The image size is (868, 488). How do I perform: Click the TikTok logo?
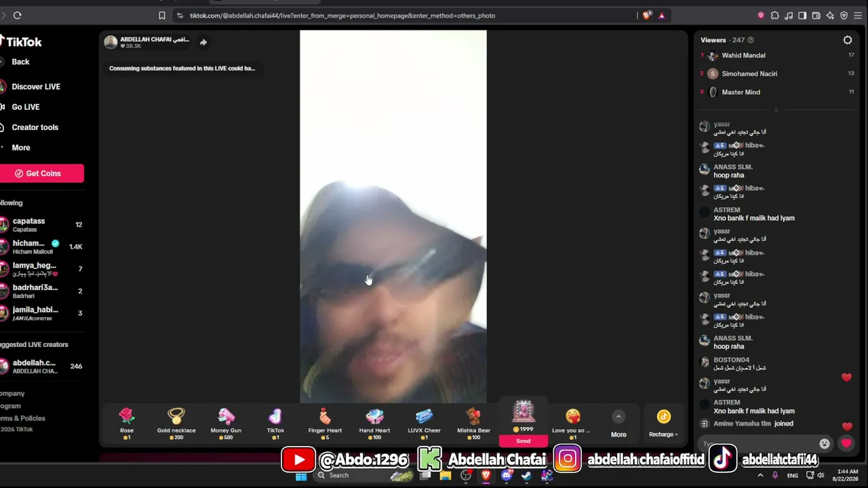pos(21,41)
